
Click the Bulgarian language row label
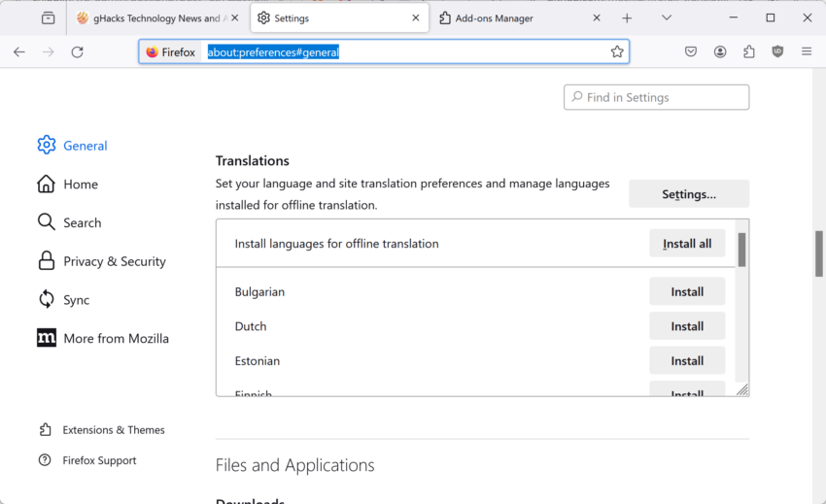click(259, 291)
